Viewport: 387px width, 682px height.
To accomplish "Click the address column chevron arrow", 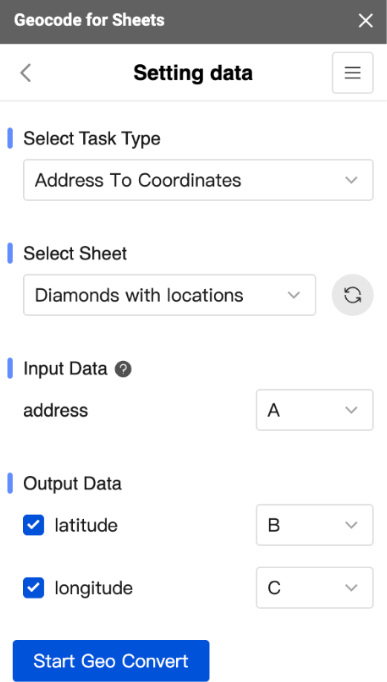I will pos(351,410).
